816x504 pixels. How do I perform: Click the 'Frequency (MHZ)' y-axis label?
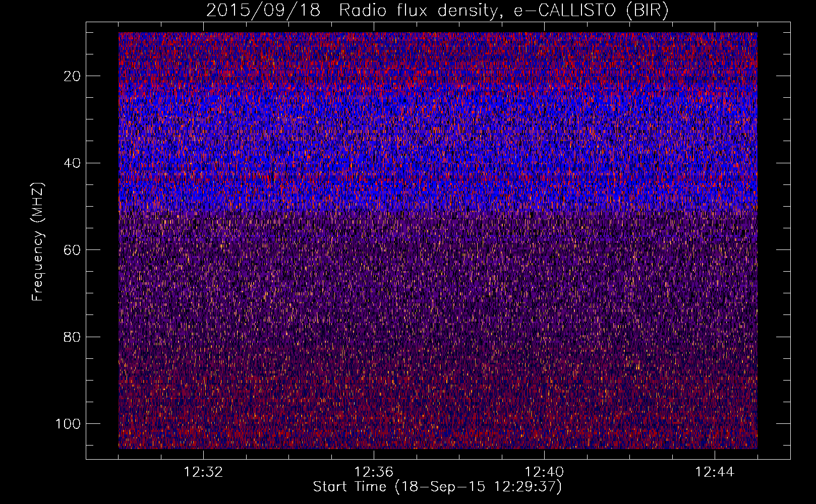click(38, 241)
